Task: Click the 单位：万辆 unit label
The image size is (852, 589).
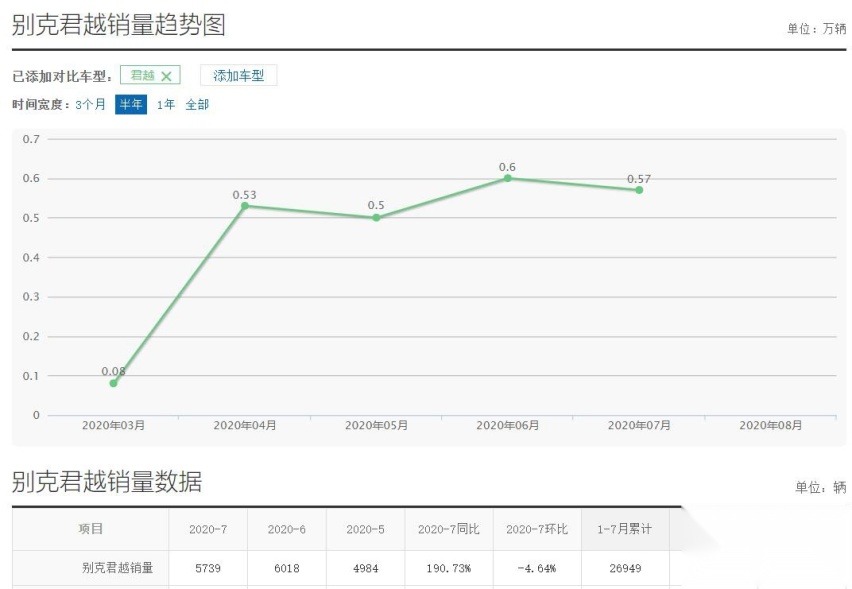Action: coord(816,28)
